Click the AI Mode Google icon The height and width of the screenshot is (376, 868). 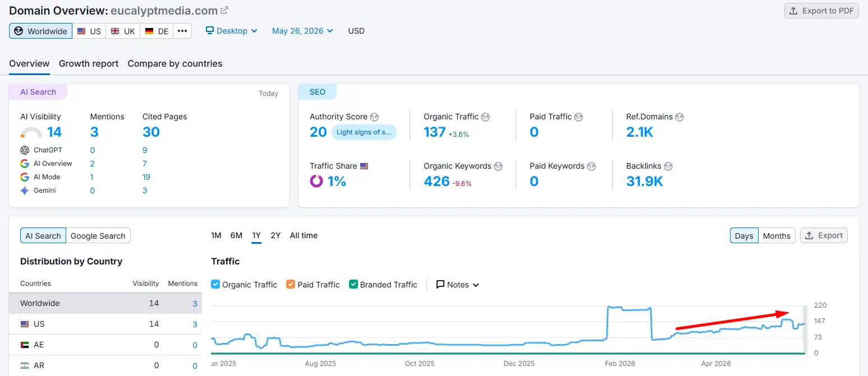[25, 177]
